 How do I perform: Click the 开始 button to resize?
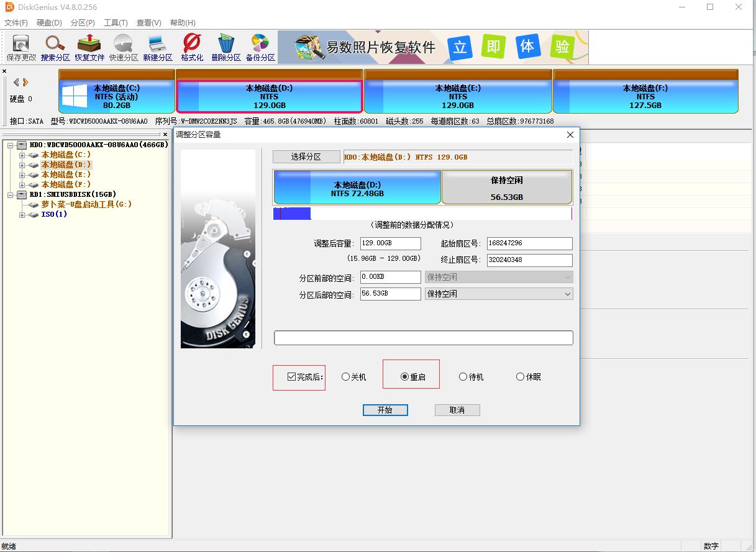click(385, 410)
